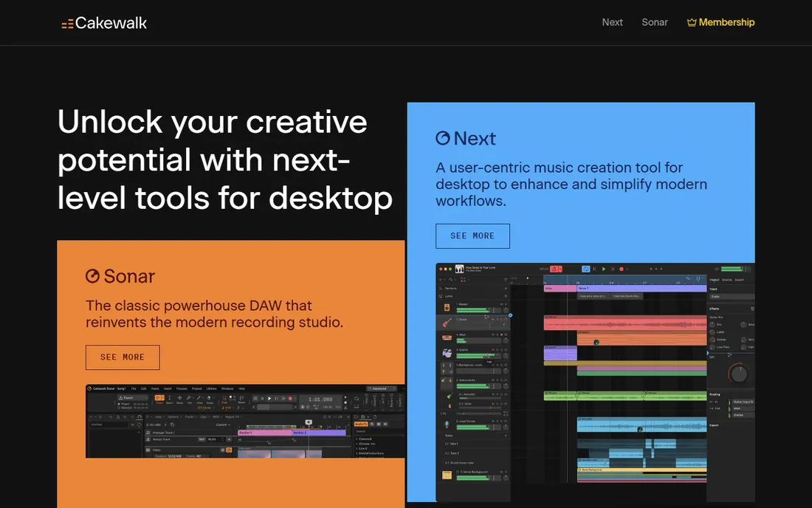This screenshot has width=812, height=508.
Task: Toggle the orange button on Sonar Video track
Action: click(229, 450)
